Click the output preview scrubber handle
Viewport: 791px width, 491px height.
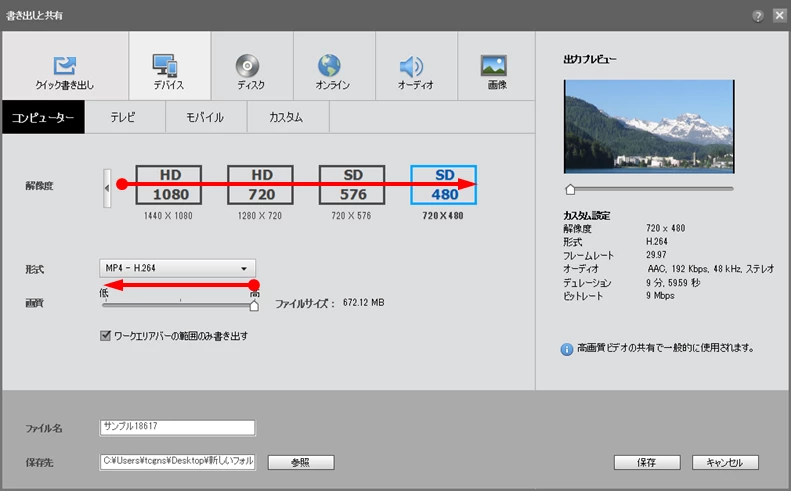pos(570,189)
